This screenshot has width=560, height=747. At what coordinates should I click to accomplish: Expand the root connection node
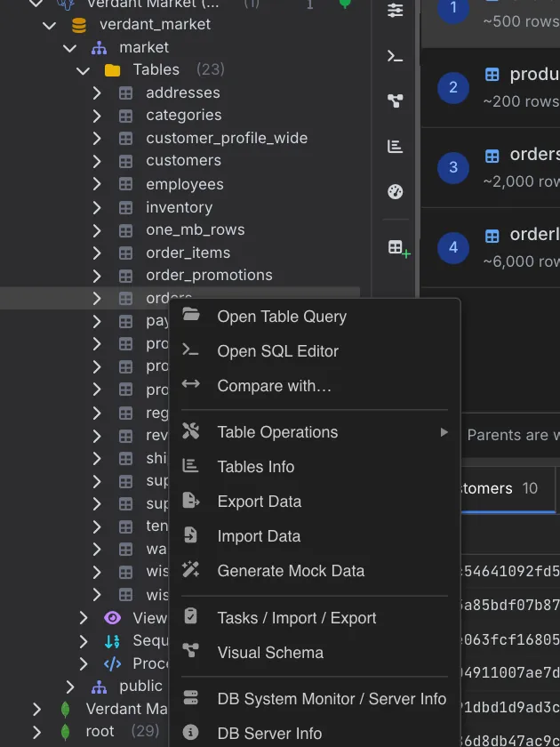click(36, 732)
